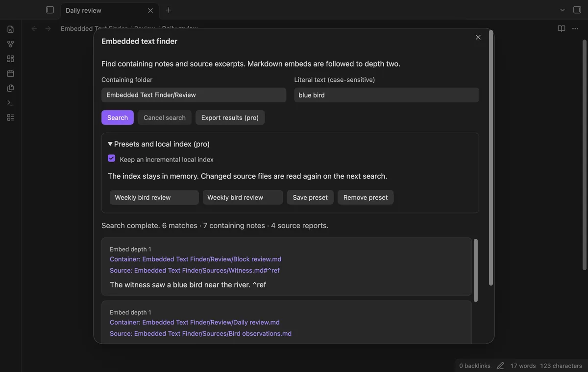Focus the Containing folder input field
The width and height of the screenshot is (588, 372).
(194, 95)
